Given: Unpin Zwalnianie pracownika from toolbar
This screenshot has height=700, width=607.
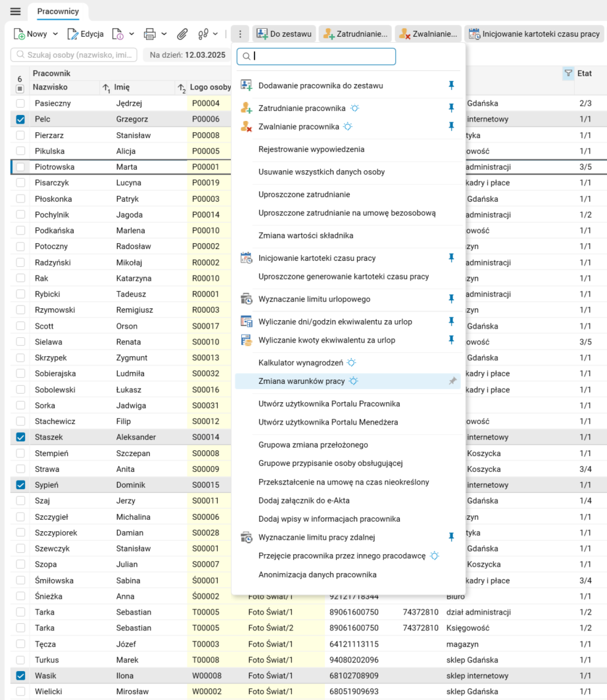Looking at the screenshot, I should click(451, 126).
